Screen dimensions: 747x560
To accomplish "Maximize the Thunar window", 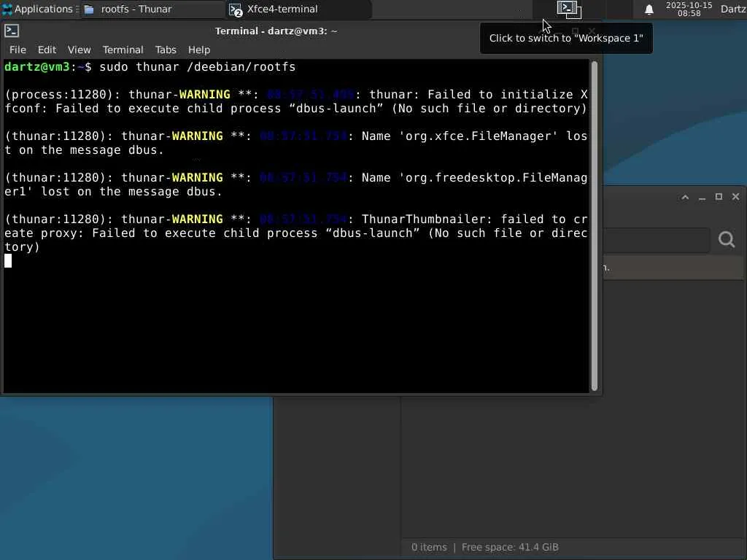I will 719,197.
